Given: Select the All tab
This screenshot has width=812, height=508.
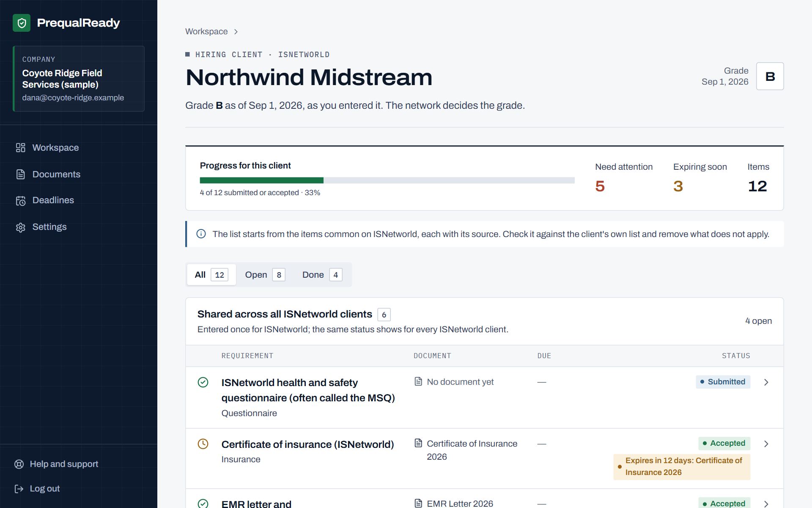Looking at the screenshot, I should tap(211, 275).
